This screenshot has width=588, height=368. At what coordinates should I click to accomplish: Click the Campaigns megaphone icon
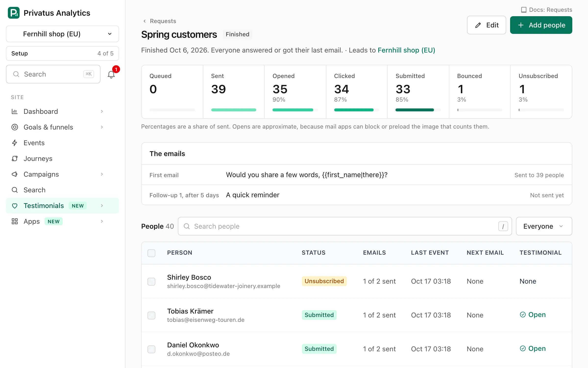tap(15, 174)
